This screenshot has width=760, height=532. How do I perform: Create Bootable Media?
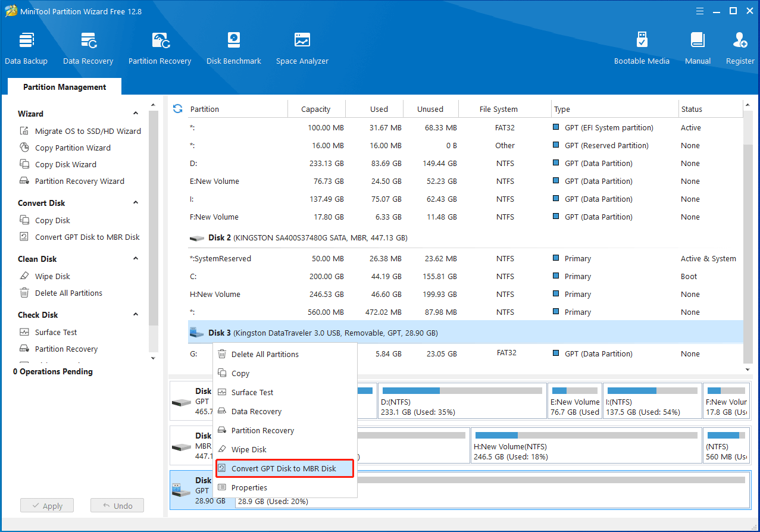pyautogui.click(x=642, y=49)
